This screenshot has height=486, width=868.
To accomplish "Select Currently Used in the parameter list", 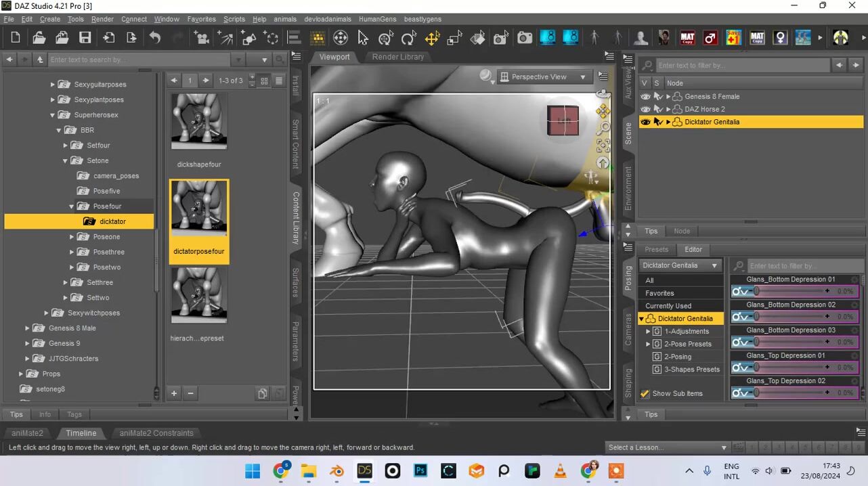I will (x=668, y=306).
